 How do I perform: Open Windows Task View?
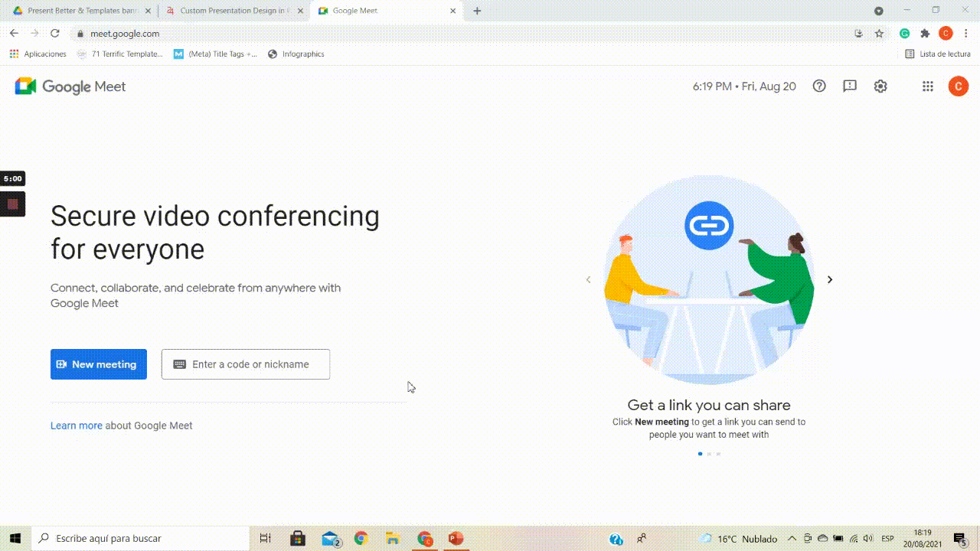click(266, 539)
